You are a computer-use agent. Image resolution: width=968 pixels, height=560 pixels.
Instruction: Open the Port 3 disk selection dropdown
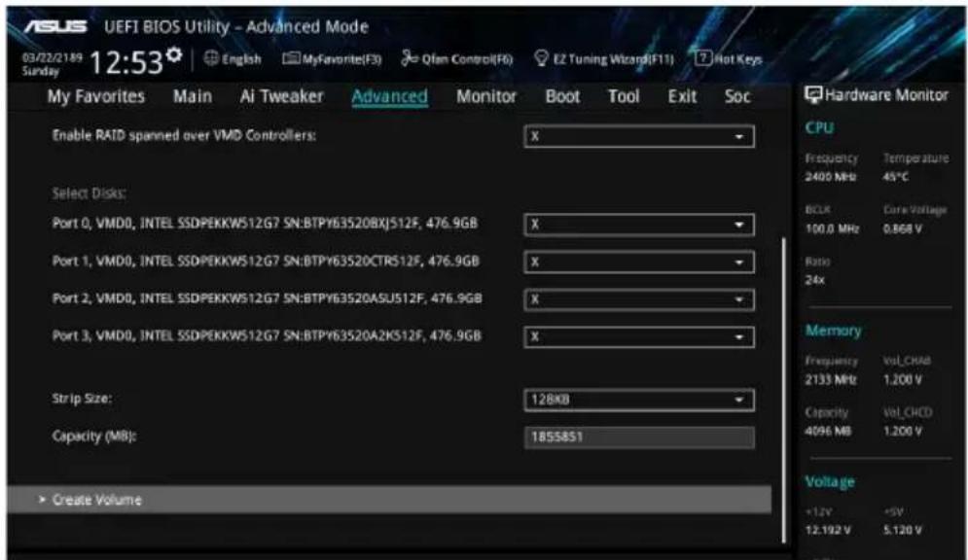(x=639, y=337)
